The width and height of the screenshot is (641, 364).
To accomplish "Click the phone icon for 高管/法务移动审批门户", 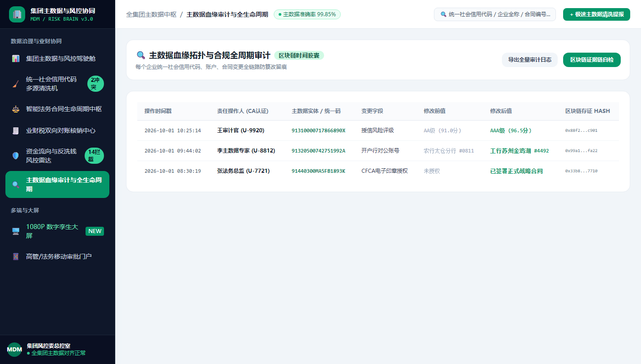I will (x=16, y=256).
